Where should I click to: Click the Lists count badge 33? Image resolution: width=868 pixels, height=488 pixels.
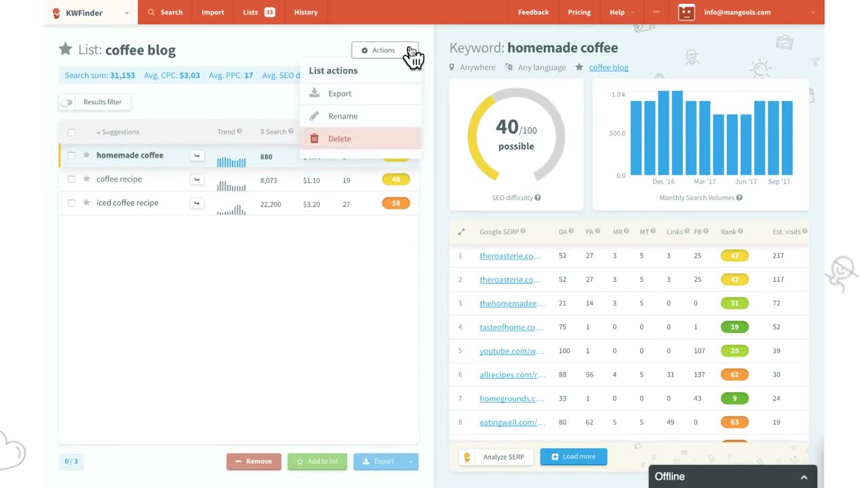pyautogui.click(x=269, y=12)
